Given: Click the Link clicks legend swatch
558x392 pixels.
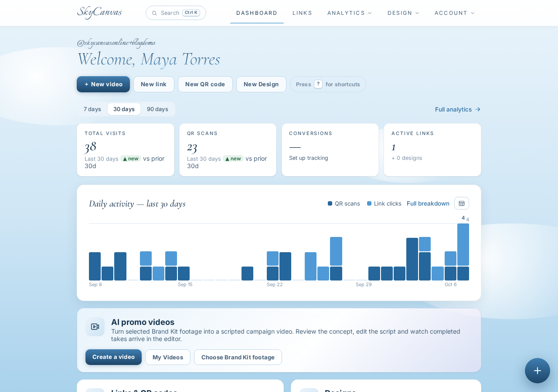Looking at the screenshot, I should (369, 203).
